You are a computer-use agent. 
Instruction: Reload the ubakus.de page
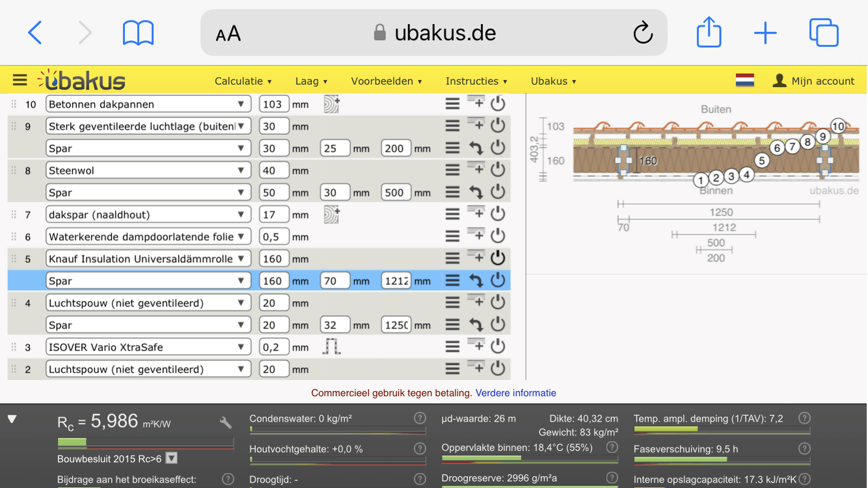(643, 33)
